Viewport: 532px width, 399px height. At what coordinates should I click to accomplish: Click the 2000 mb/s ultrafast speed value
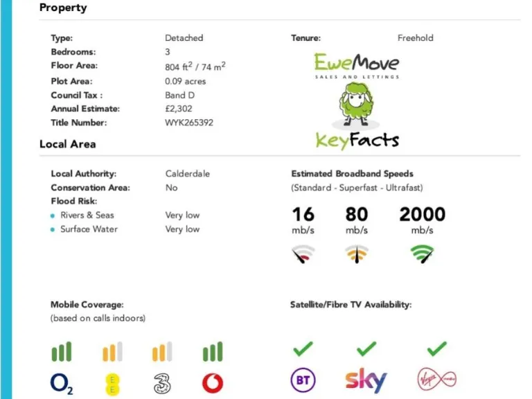[x=422, y=215]
